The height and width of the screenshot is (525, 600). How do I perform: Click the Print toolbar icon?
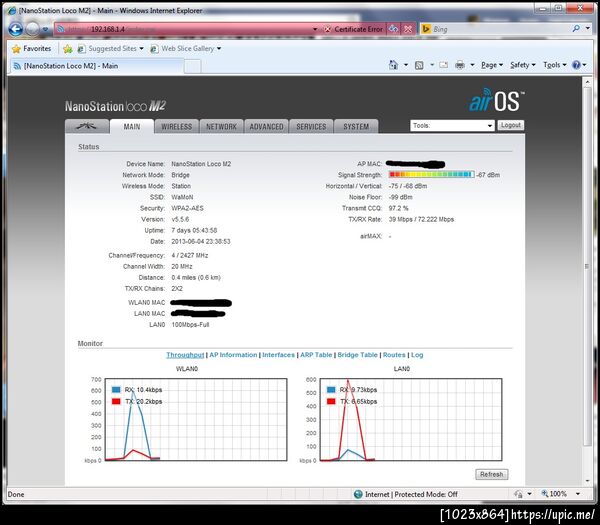(460, 65)
